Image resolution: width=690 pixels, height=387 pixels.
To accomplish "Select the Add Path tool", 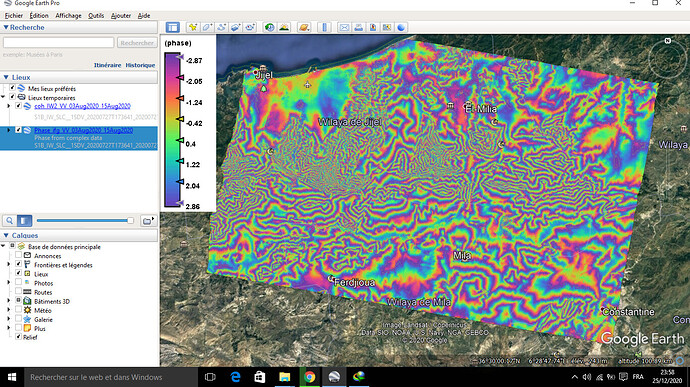I will [x=221, y=27].
